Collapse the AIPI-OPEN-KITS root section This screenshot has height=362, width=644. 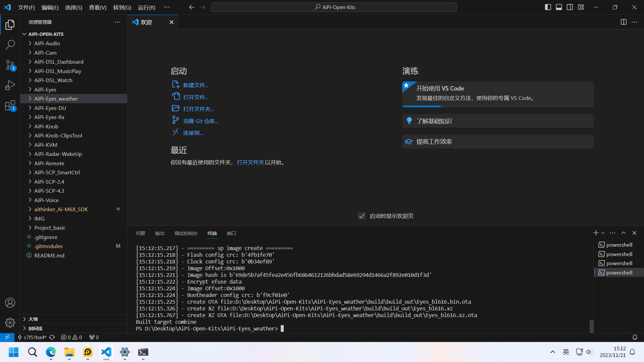point(74,34)
